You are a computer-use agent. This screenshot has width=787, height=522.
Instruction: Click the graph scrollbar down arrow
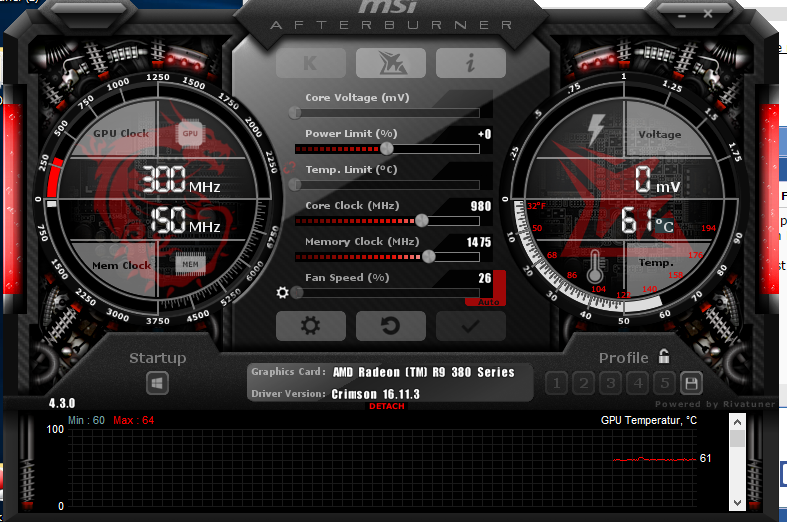(737, 502)
